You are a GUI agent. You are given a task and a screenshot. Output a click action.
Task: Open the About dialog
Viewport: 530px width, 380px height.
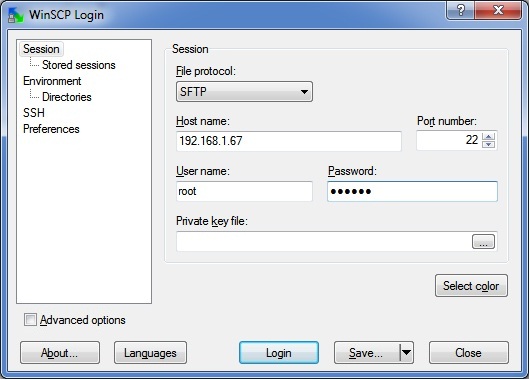pos(60,353)
